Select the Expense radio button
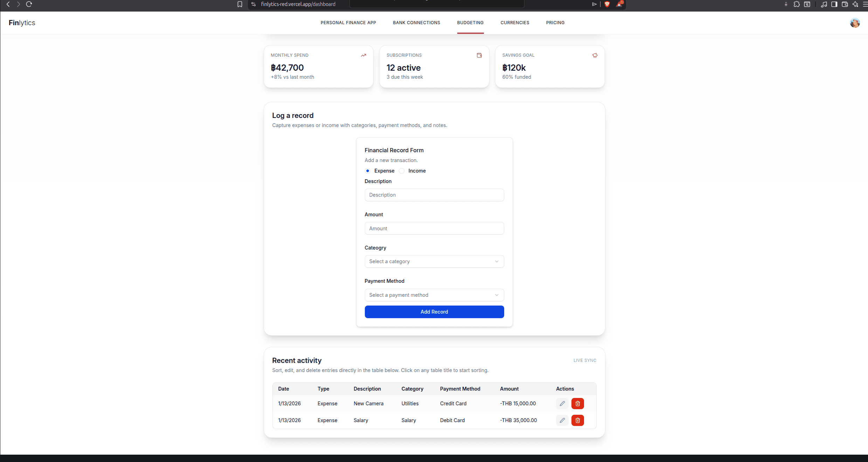Image resolution: width=868 pixels, height=462 pixels. 367,171
